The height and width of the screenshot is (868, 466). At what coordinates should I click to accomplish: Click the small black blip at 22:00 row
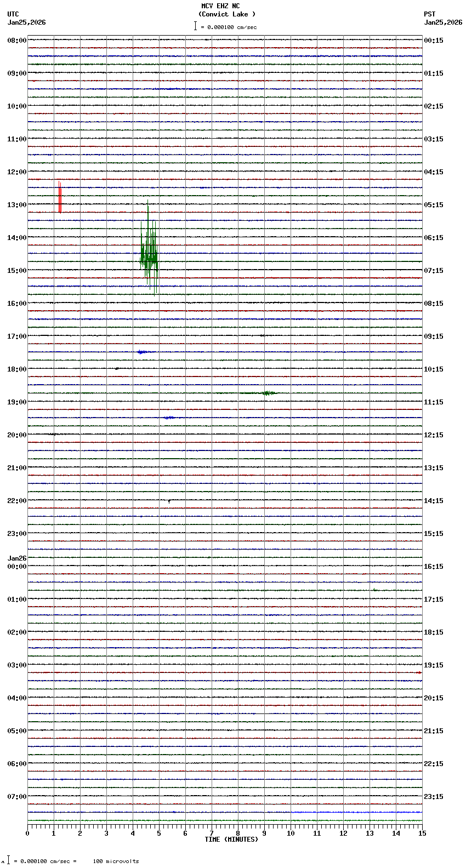pyautogui.click(x=169, y=501)
